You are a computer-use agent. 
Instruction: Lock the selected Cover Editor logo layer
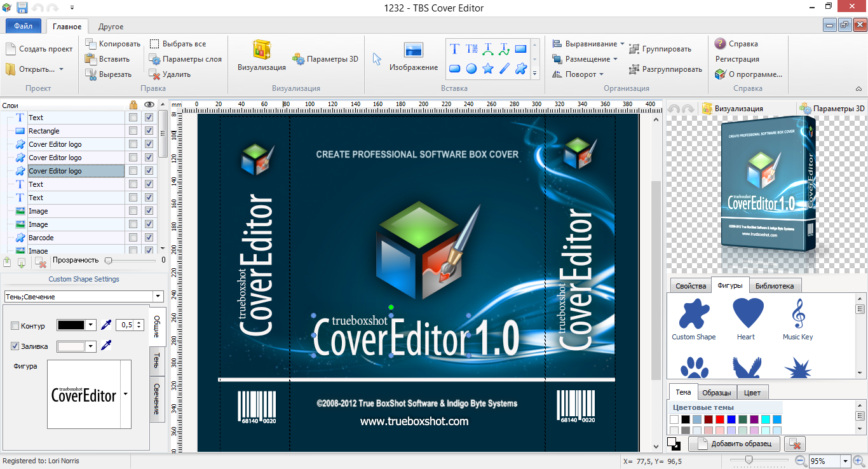tap(133, 171)
